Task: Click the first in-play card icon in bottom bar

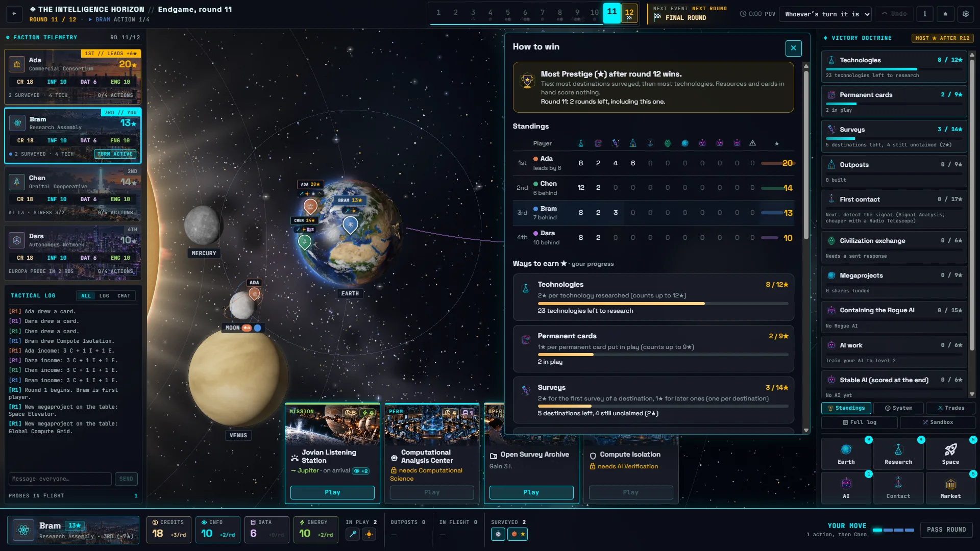Action: tap(353, 534)
